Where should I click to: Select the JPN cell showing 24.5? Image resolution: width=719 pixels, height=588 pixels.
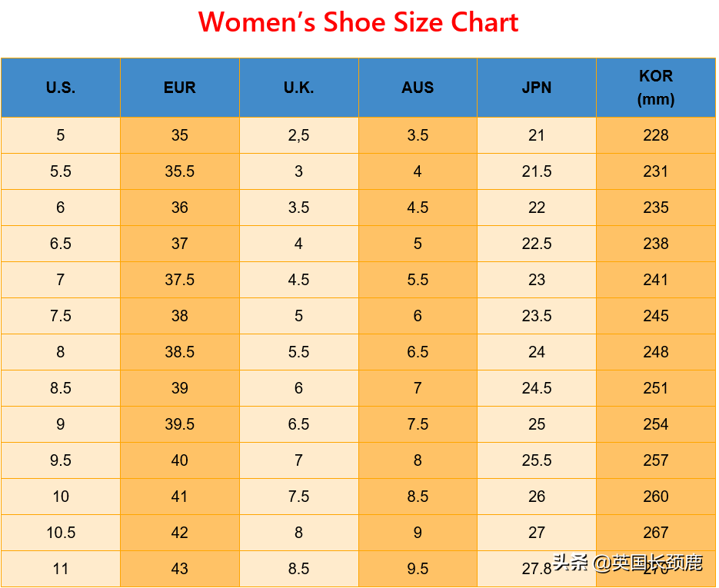(x=537, y=388)
